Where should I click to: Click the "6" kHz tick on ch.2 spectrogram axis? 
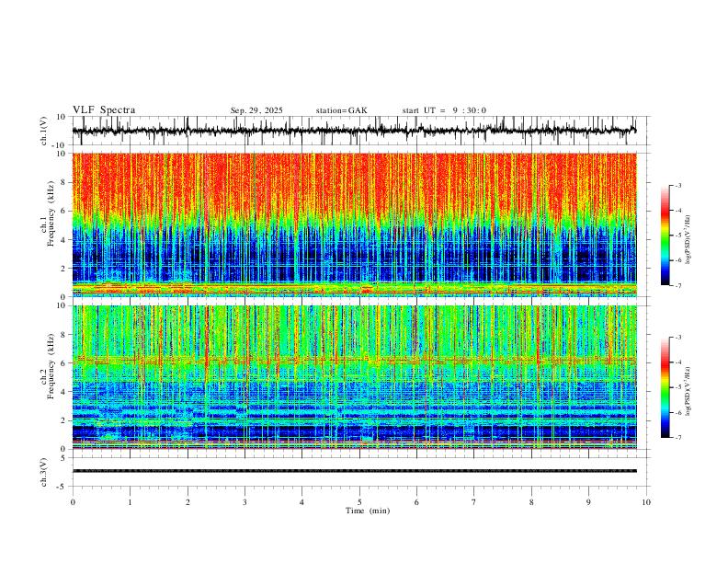(63, 363)
